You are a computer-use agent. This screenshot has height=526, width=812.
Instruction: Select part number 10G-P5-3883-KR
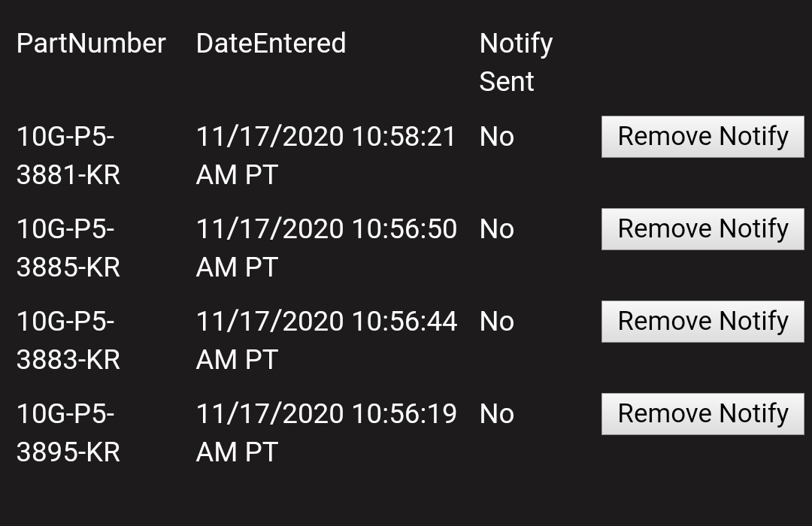click(x=68, y=340)
